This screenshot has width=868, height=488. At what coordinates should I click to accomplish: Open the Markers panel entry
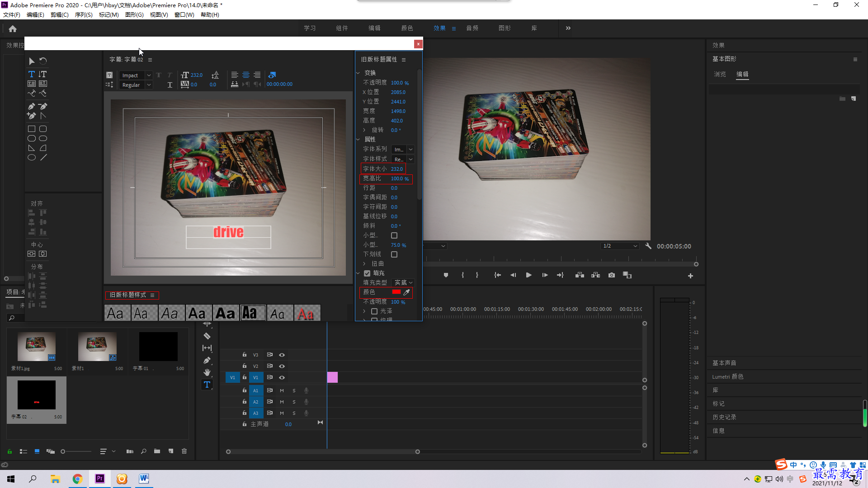(718, 404)
